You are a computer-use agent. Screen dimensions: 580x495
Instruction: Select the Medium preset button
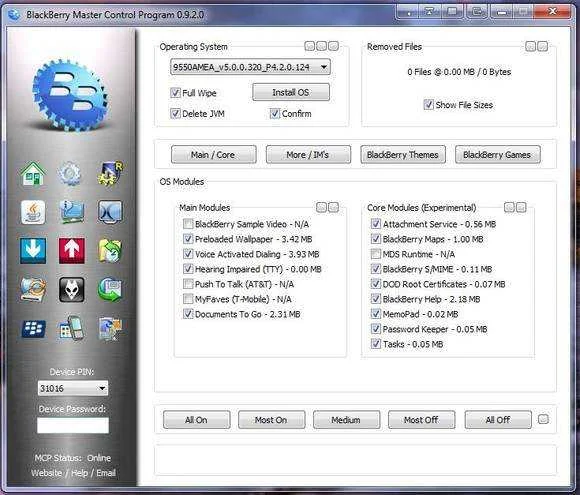[346, 420]
